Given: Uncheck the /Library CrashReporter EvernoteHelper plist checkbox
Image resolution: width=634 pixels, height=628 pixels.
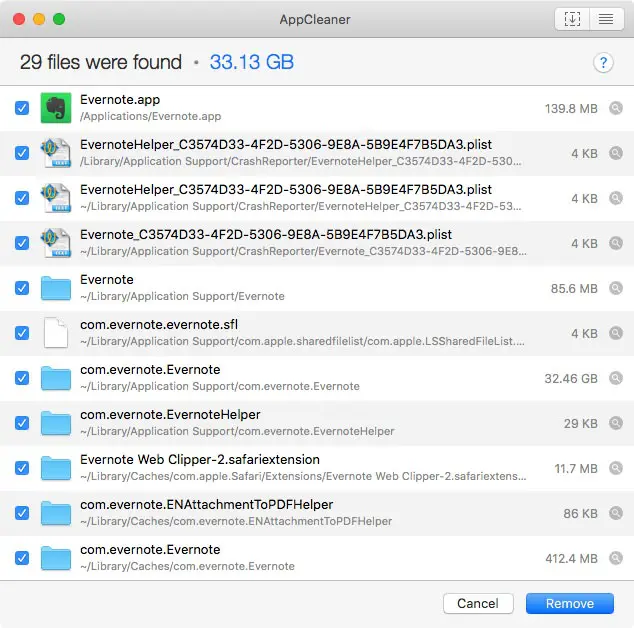Looking at the screenshot, I should [x=22, y=153].
